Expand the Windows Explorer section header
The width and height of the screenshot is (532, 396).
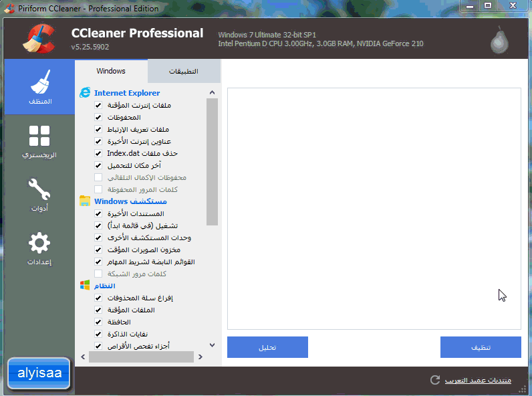tap(130, 201)
